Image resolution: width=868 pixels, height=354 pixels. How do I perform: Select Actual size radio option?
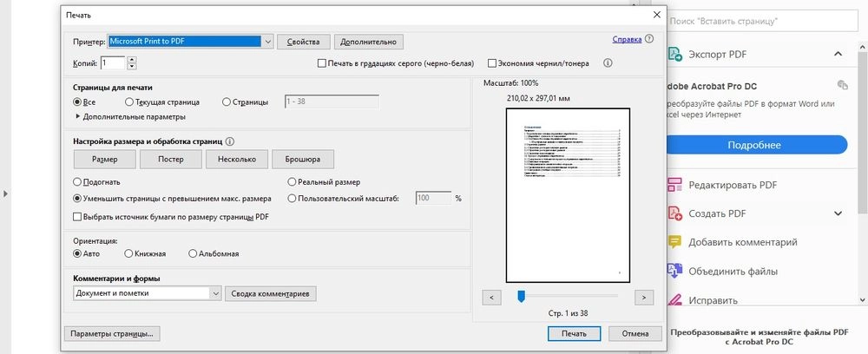pos(292,182)
